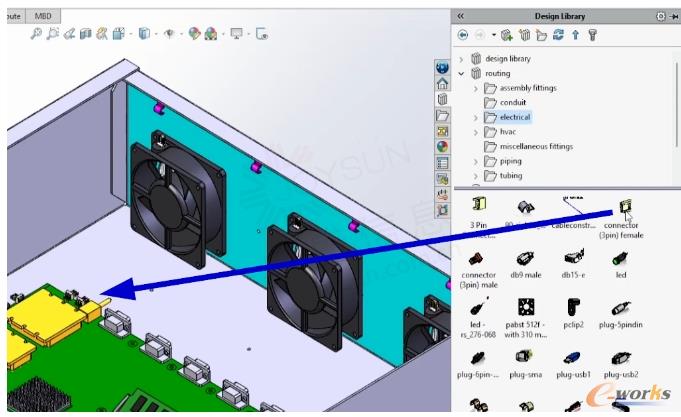
Task: Click the greyed Forward arrow in Design Library
Action: (479, 35)
